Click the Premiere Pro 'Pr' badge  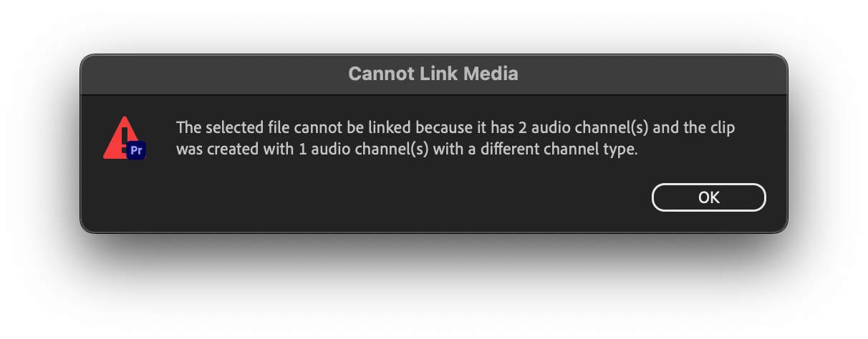pos(136,150)
